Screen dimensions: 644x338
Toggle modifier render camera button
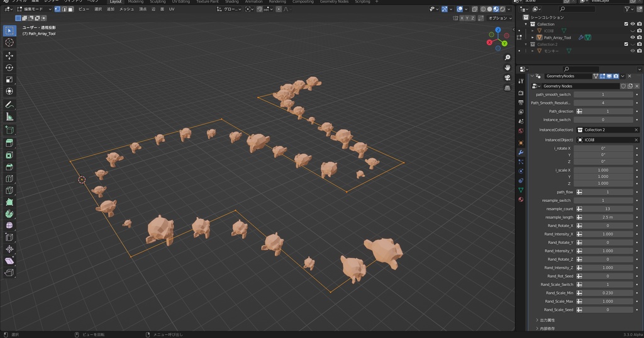[x=616, y=76]
